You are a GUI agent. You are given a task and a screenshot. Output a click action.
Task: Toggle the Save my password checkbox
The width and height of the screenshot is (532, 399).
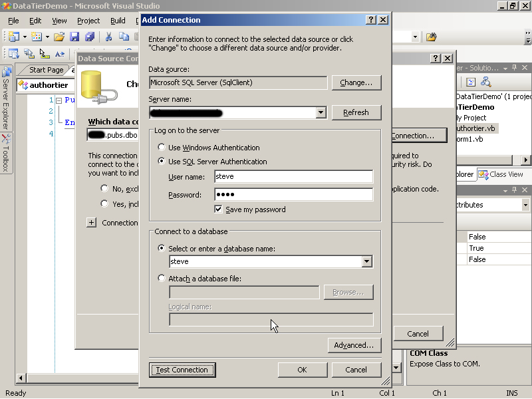(x=218, y=209)
